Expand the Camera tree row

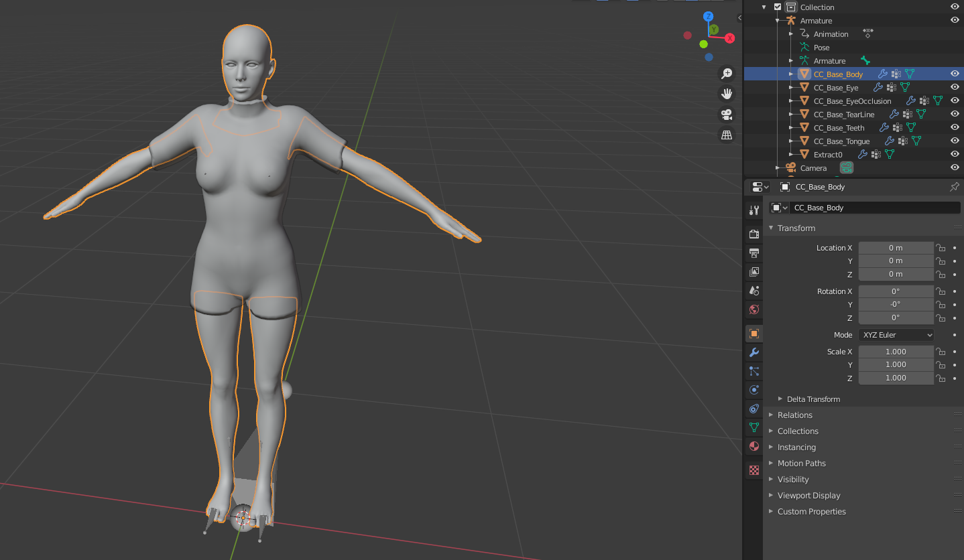click(778, 168)
